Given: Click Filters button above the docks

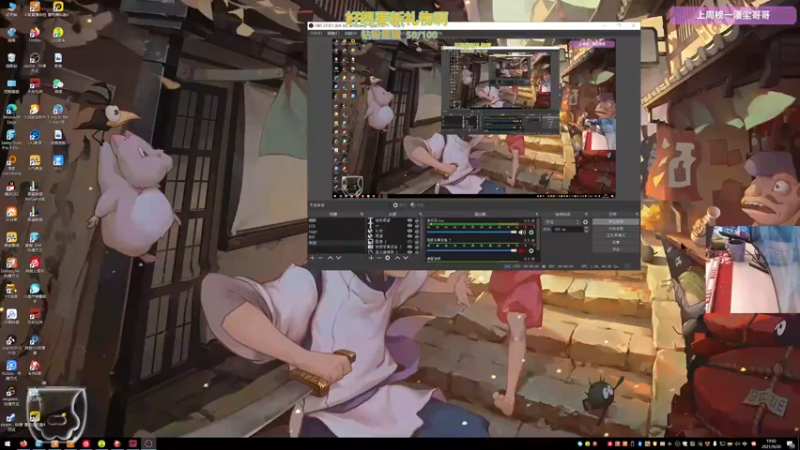Looking at the screenshot, I should point(417,205).
